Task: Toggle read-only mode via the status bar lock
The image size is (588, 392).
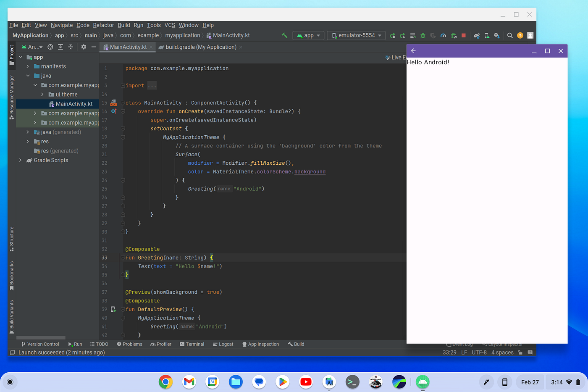Action: pyautogui.click(x=520, y=353)
